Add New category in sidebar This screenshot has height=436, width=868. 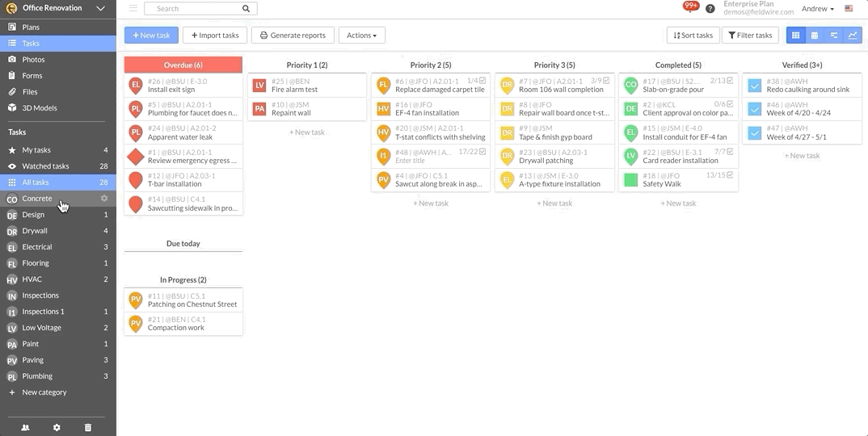pos(58,392)
